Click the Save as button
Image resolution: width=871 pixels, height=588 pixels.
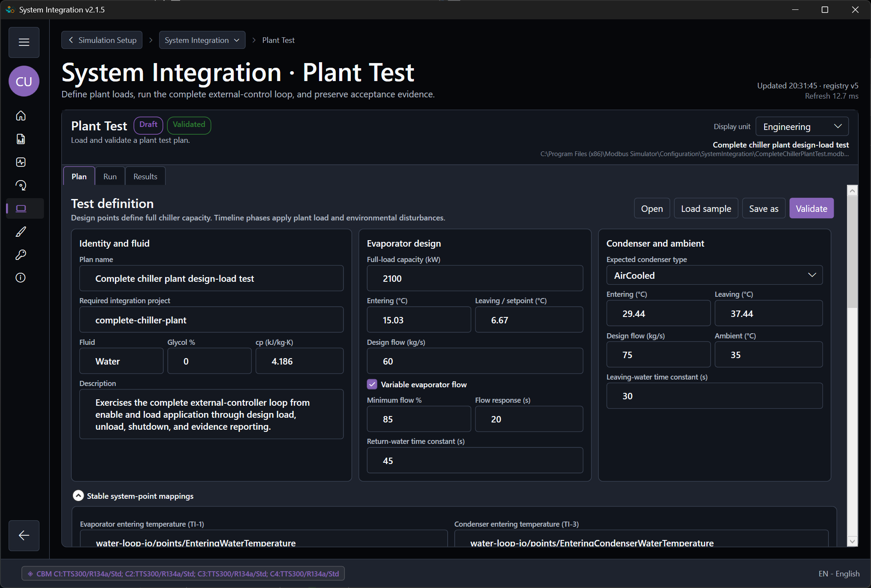click(764, 208)
